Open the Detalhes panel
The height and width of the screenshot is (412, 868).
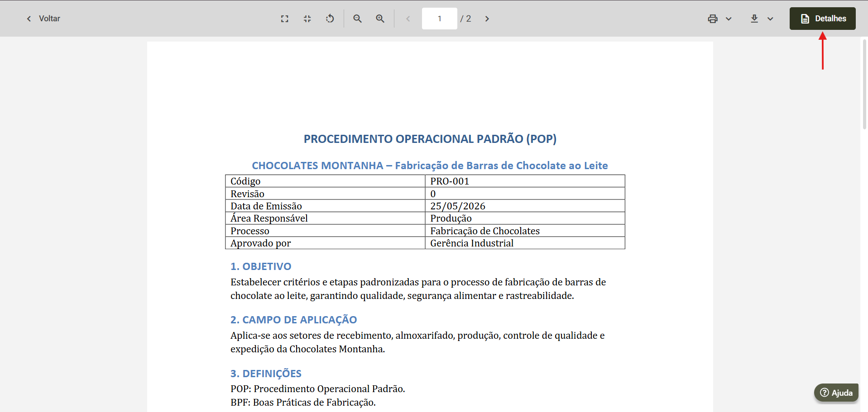point(823,19)
